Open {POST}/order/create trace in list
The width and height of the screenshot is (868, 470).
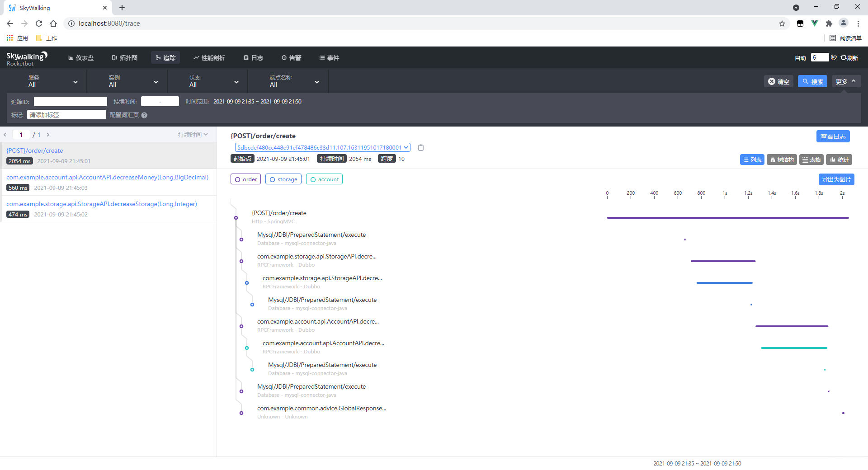(x=108, y=155)
